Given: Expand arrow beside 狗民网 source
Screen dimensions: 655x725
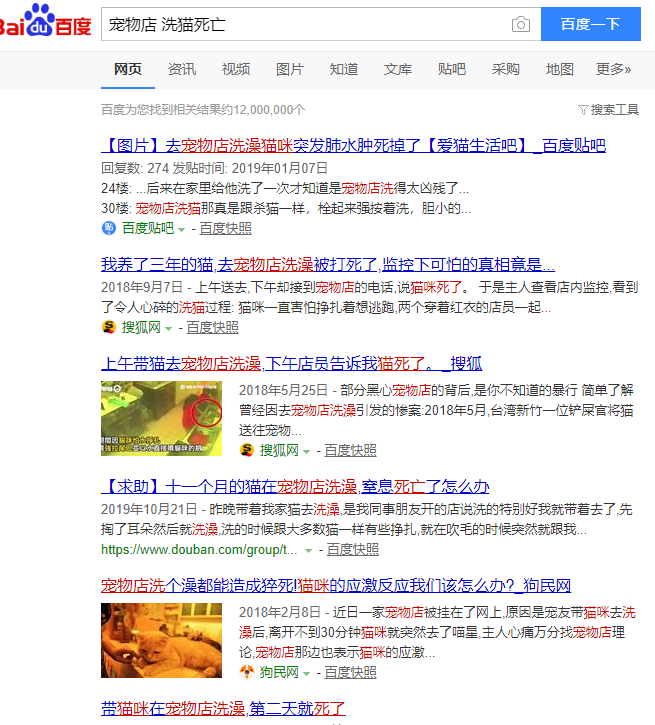Looking at the screenshot, I should click(x=306, y=674).
